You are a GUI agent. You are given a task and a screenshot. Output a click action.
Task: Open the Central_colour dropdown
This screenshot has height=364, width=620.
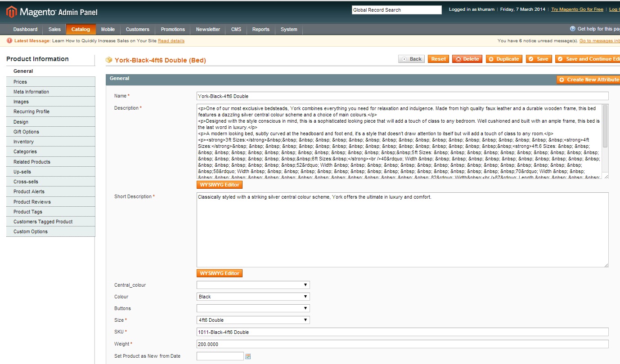(x=253, y=285)
